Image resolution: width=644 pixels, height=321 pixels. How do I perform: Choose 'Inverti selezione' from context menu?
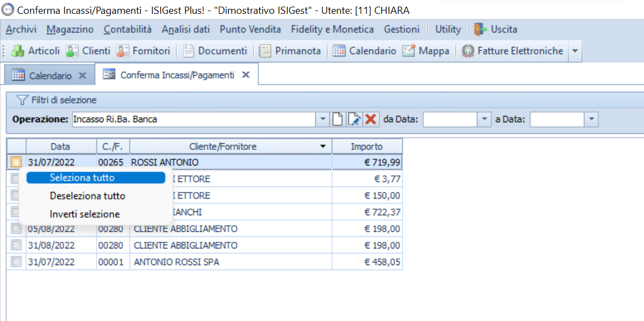[x=85, y=214]
